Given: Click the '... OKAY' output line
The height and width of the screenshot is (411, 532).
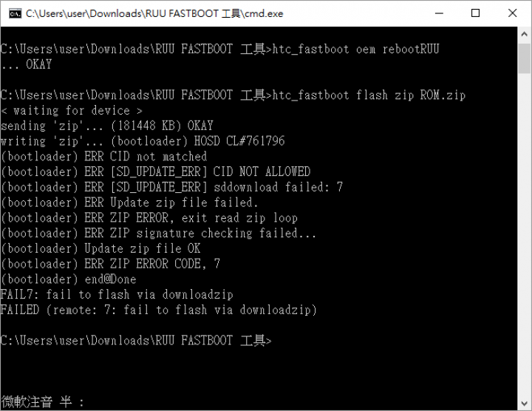Looking at the screenshot, I should [26, 64].
